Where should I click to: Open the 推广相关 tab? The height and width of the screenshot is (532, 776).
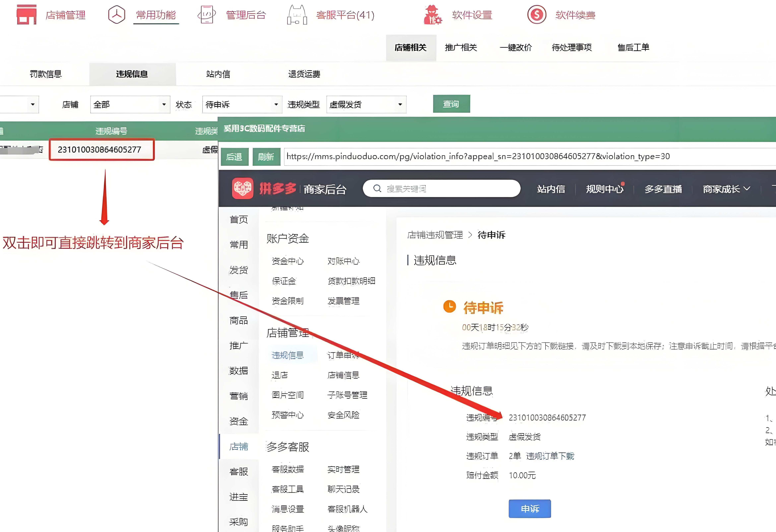[x=461, y=48]
